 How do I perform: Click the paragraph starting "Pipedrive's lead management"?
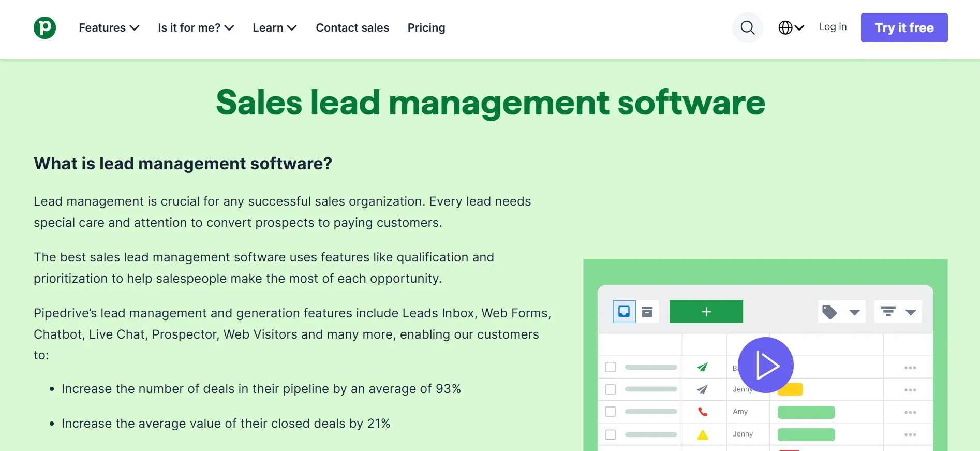(293, 334)
